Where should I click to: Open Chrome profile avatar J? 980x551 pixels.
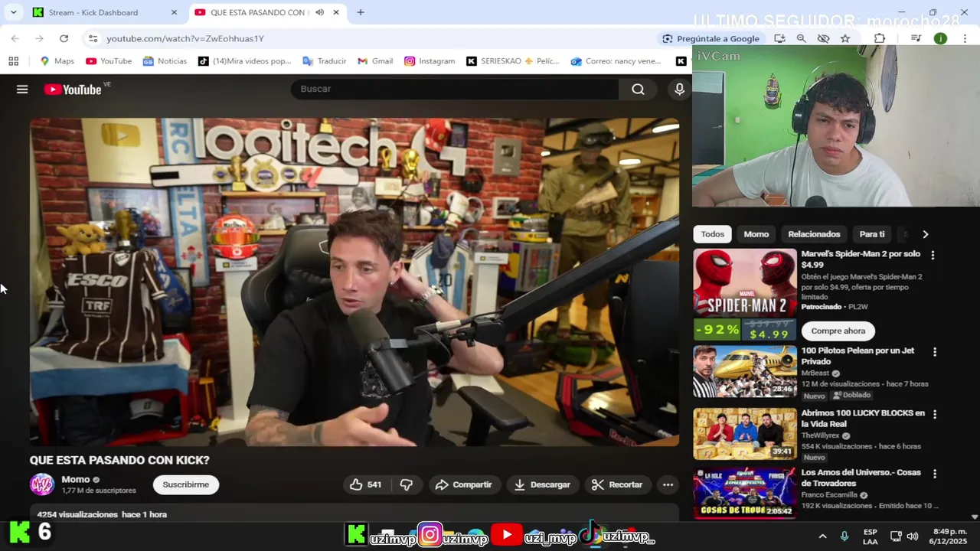[x=940, y=38]
